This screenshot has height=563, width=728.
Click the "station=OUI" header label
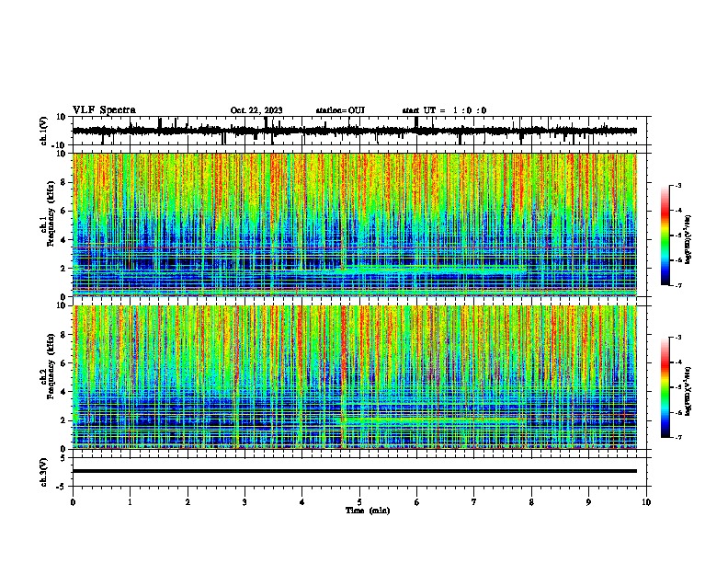340,110
